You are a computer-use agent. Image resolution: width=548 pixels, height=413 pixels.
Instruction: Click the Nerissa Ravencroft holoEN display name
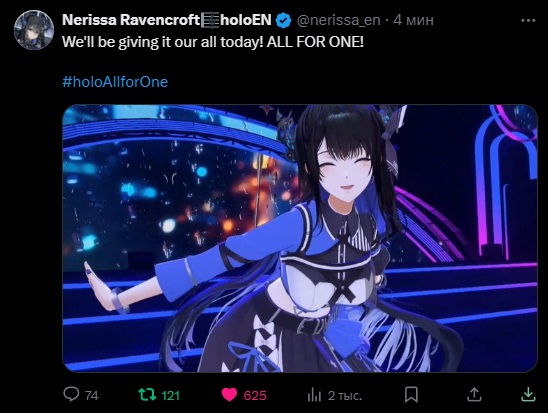click(x=167, y=20)
